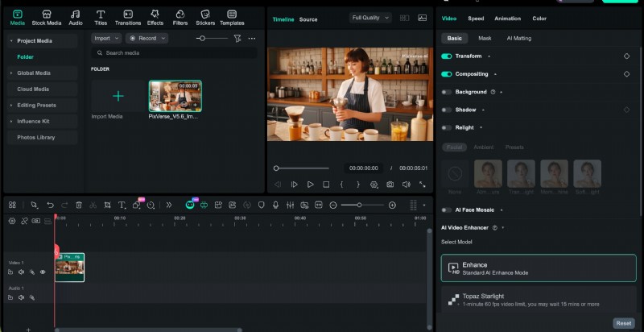The width and height of the screenshot is (644, 332).
Task: Collapse the Transform section arrow
Action: coord(489,56)
